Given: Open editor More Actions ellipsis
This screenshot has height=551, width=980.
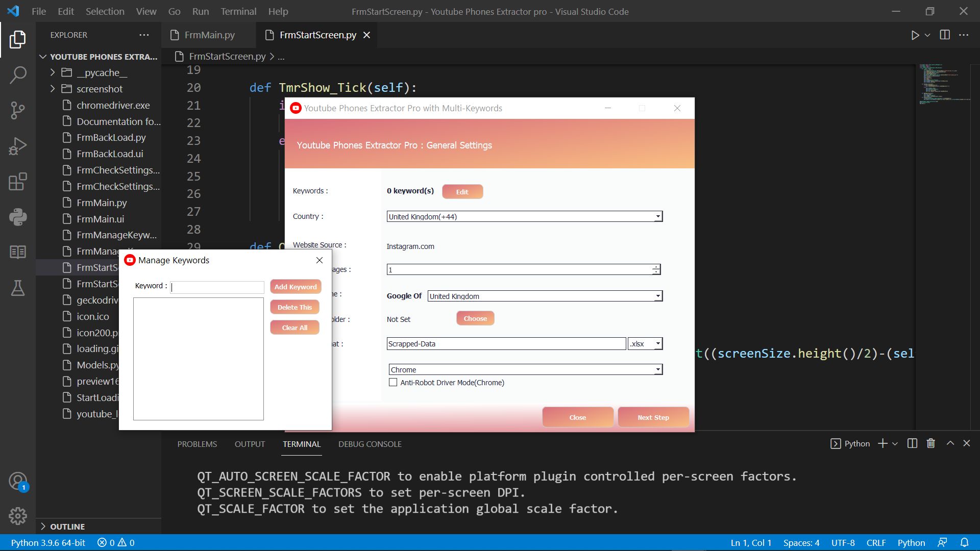Looking at the screenshot, I should click(x=964, y=35).
